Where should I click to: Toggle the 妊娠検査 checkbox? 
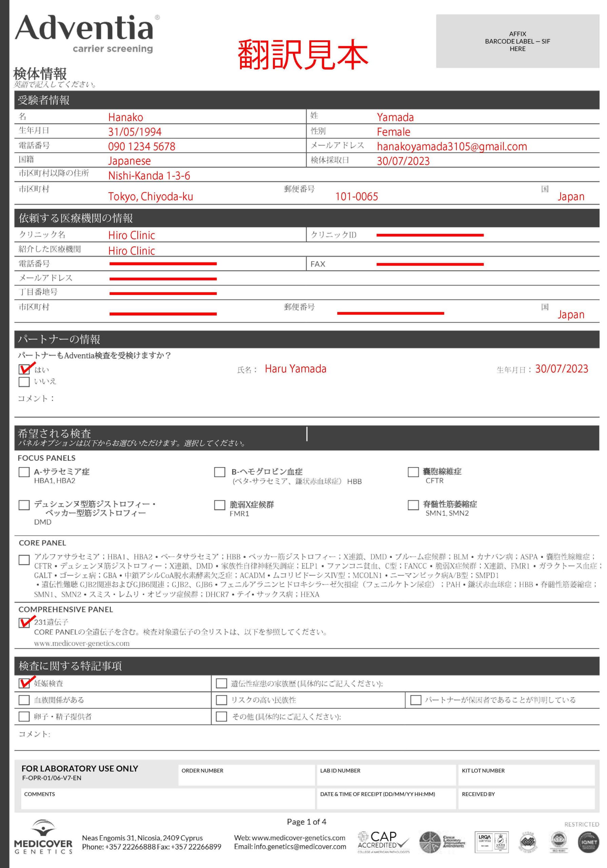24,683
